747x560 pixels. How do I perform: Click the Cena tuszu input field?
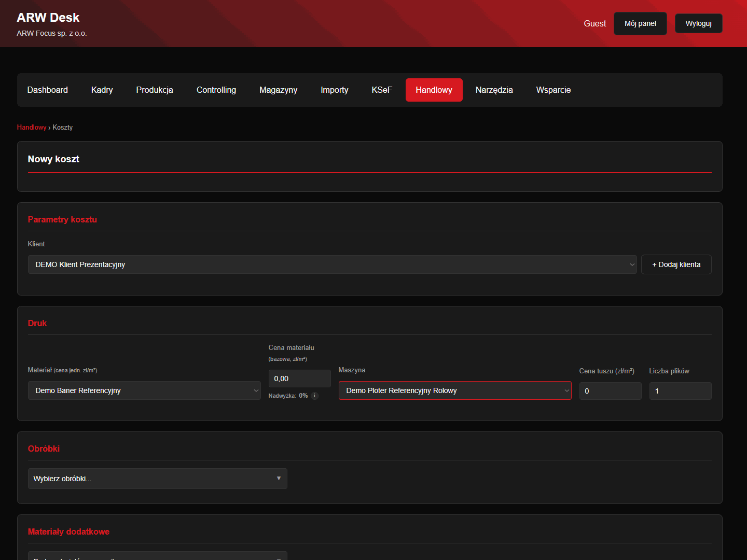tap(610, 391)
